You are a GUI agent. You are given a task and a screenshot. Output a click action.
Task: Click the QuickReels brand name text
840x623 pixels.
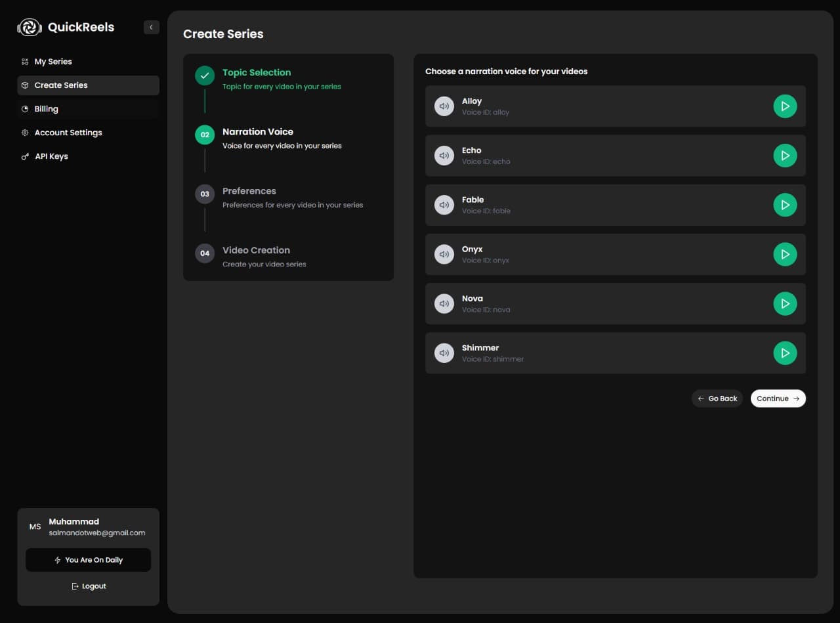[x=81, y=27]
